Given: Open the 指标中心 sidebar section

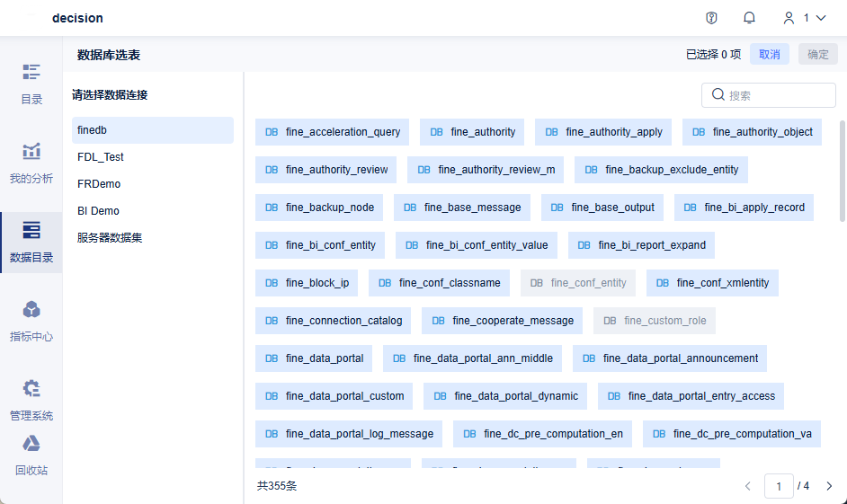Looking at the screenshot, I should (x=31, y=322).
